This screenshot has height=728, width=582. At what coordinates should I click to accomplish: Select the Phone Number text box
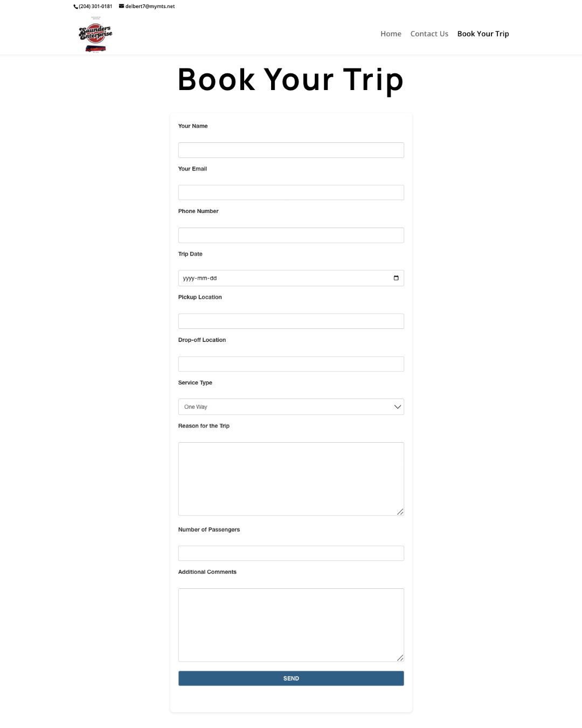point(291,235)
